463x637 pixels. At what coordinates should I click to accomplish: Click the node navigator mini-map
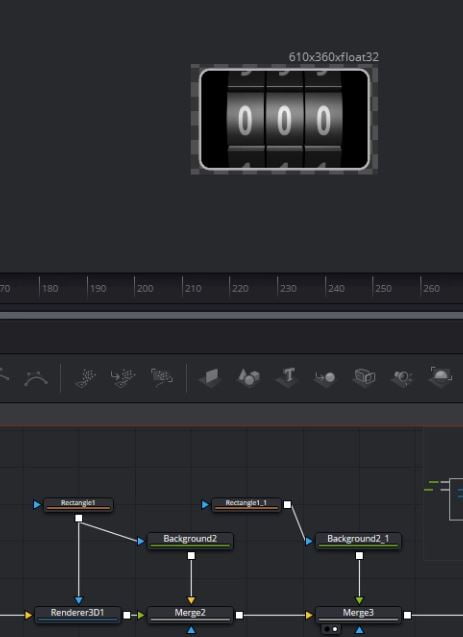[443, 494]
